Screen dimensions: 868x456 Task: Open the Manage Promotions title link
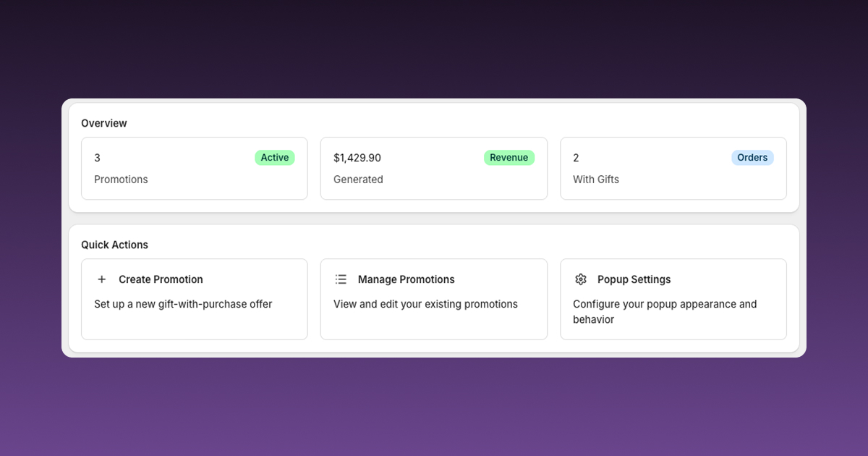click(406, 279)
